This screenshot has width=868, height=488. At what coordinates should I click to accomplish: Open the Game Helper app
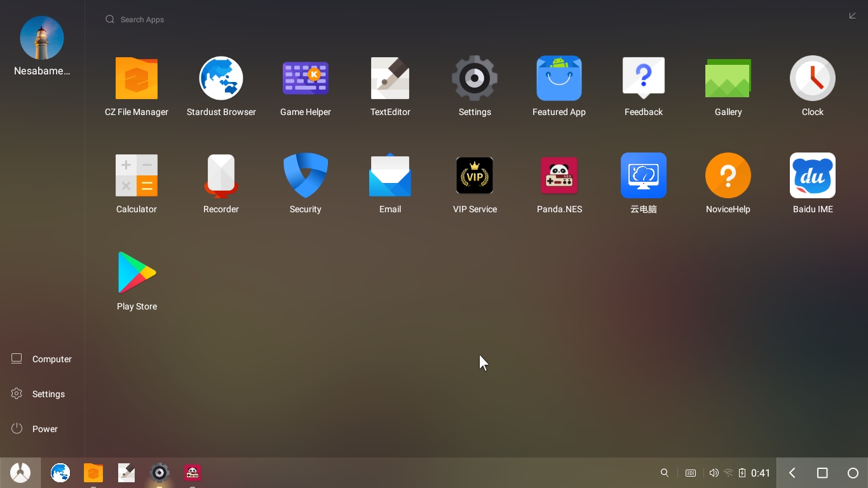click(306, 79)
